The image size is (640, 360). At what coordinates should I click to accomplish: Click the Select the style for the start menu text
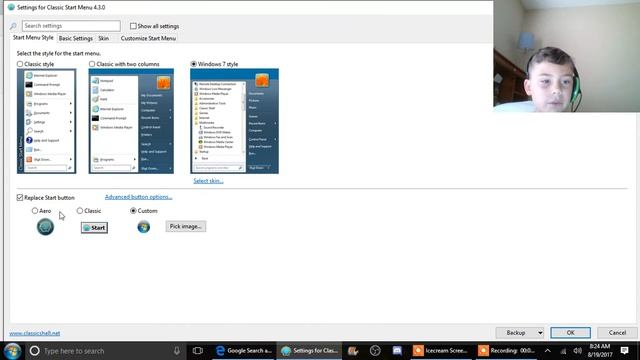click(59, 53)
